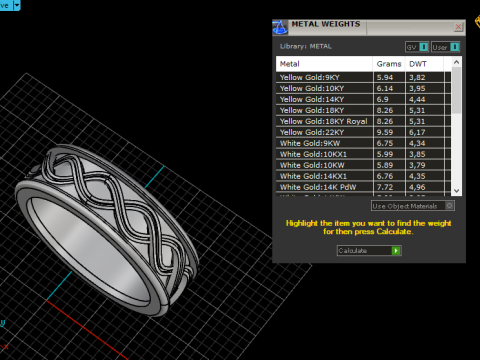This screenshot has width=480, height=360.
Task: Click DWT value 4,96
Action: [417, 187]
